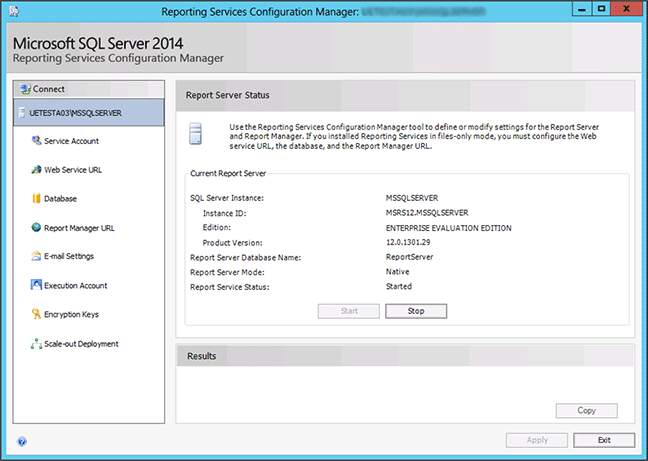Click the Report Manager URL globe icon

[x=36, y=228]
